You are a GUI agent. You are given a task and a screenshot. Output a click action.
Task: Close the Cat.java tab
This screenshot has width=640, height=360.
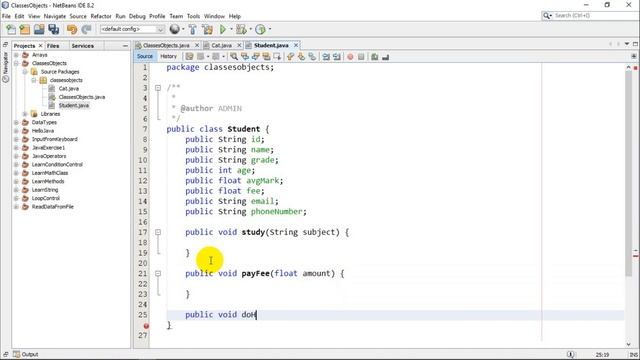click(x=239, y=45)
